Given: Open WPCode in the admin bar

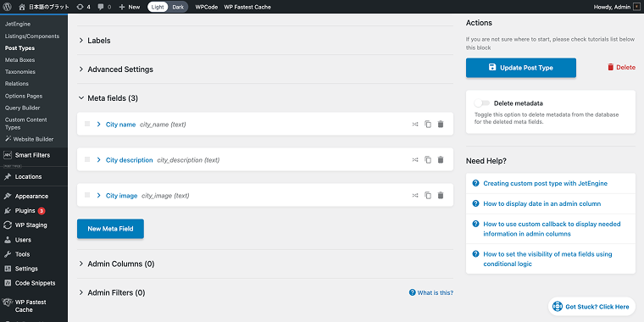Looking at the screenshot, I should point(207,7).
